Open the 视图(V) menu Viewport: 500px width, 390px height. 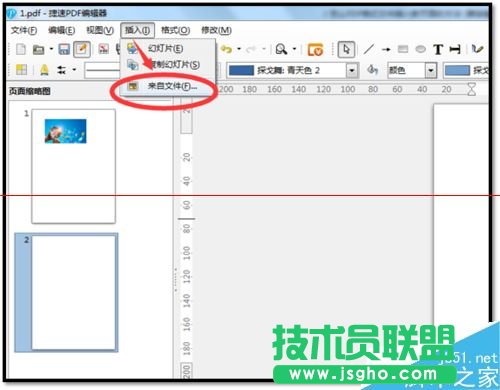tap(100, 30)
